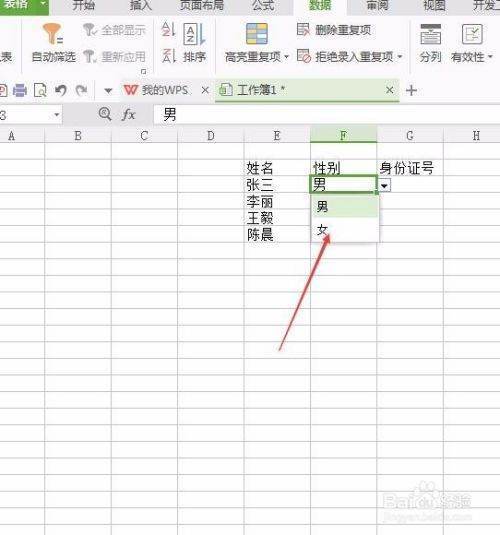The width and height of the screenshot is (500, 535).
Task: Select the cell containing 张三
Action: (x=277, y=185)
